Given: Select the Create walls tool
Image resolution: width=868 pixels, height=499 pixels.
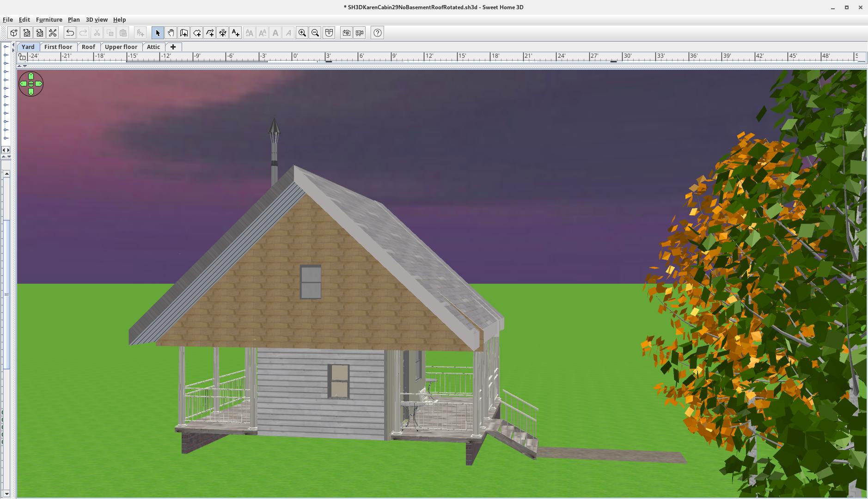Looking at the screenshot, I should coord(184,33).
